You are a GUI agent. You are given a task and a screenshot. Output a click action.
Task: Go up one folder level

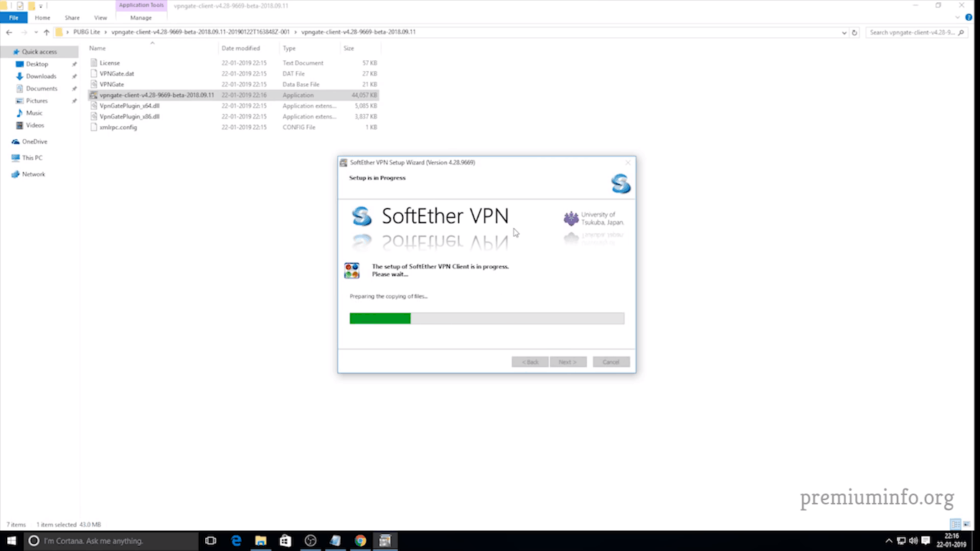tap(47, 32)
